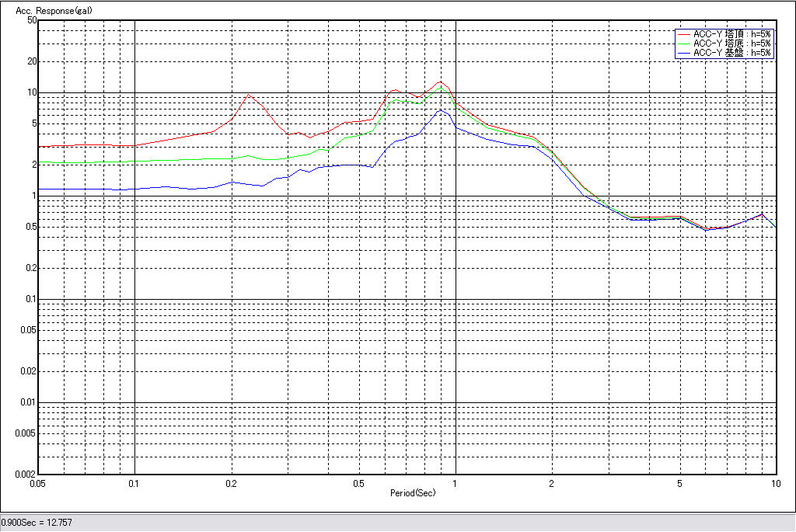
Task: Click the red curve peak near 0.9 sec
Action: [x=440, y=82]
